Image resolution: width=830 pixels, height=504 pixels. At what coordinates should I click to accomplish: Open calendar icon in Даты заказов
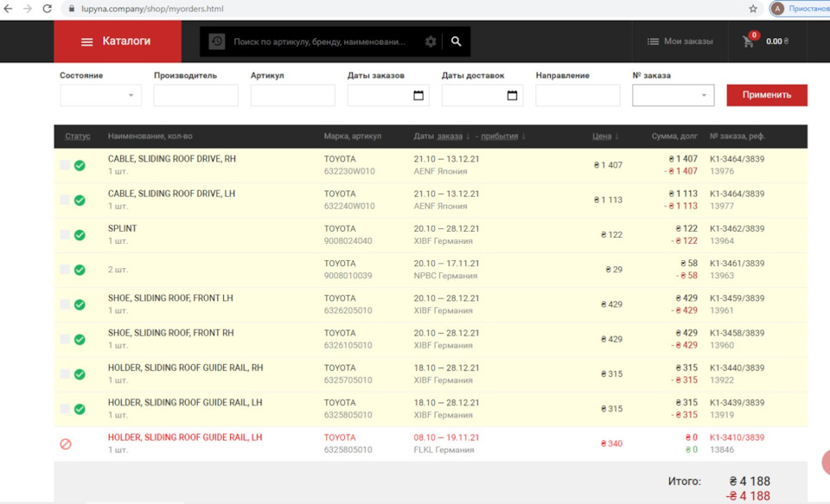point(418,95)
